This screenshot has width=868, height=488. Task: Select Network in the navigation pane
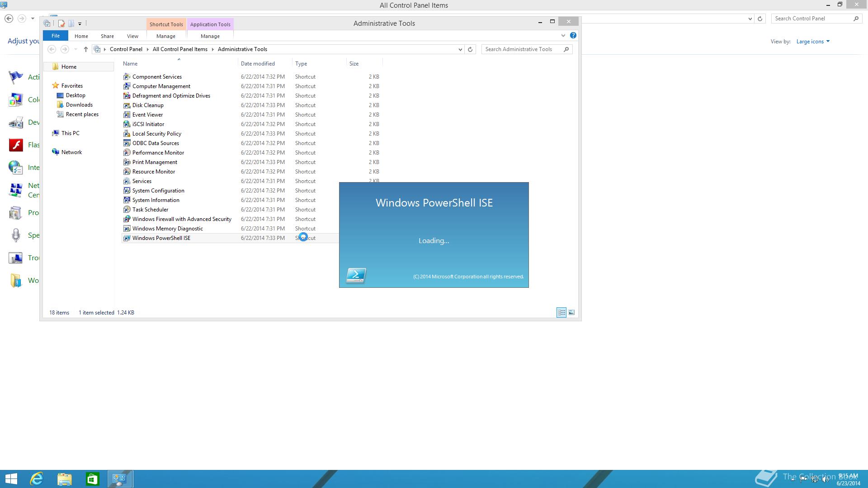pyautogui.click(x=71, y=152)
